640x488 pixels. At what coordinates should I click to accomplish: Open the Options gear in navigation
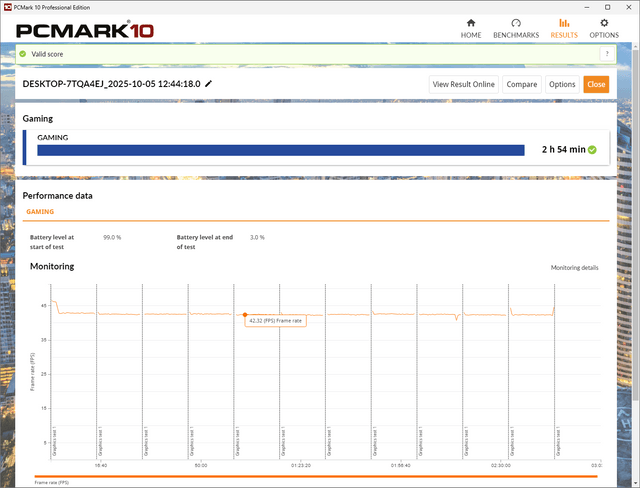tap(604, 29)
